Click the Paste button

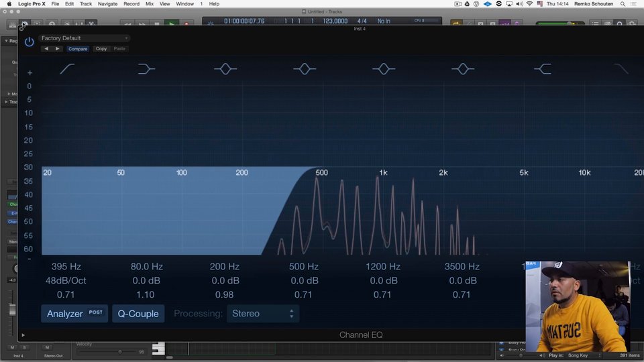point(119,49)
